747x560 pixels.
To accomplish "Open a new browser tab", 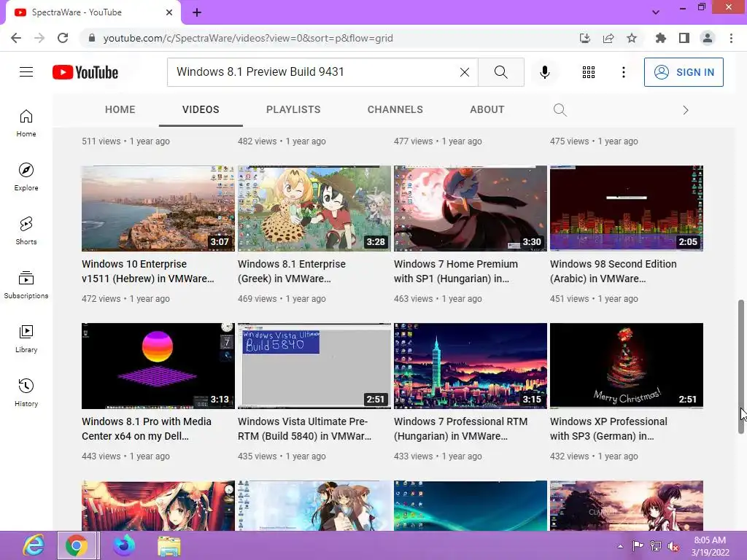I will point(197,13).
